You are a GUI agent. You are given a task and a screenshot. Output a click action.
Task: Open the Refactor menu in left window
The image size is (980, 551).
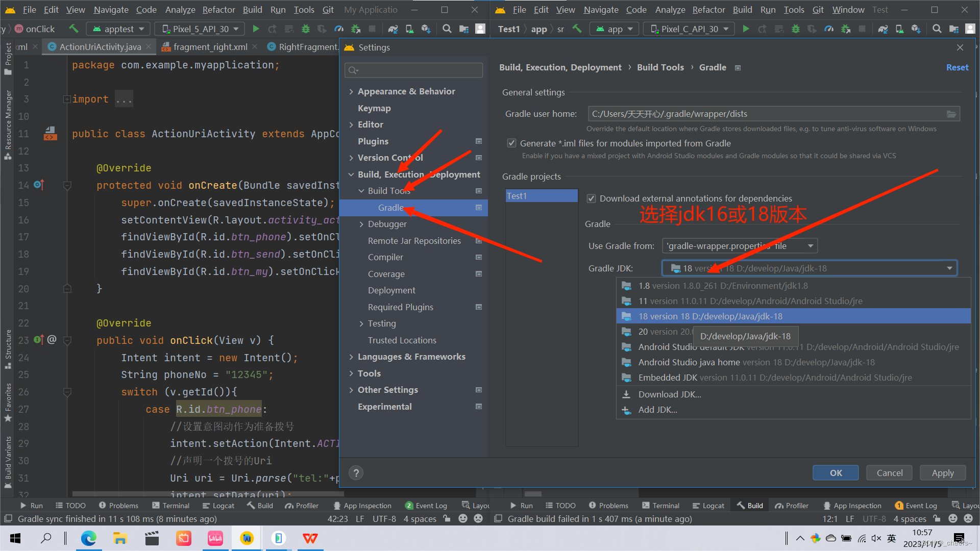[218, 10]
